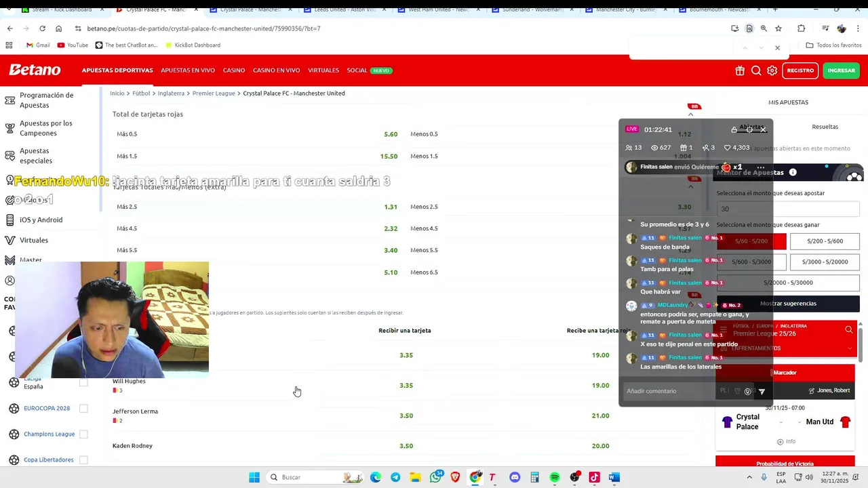Screen dimensions: 868x488
Task: Click the info icon next to Mentor de Apuestas
Action: tap(793, 172)
